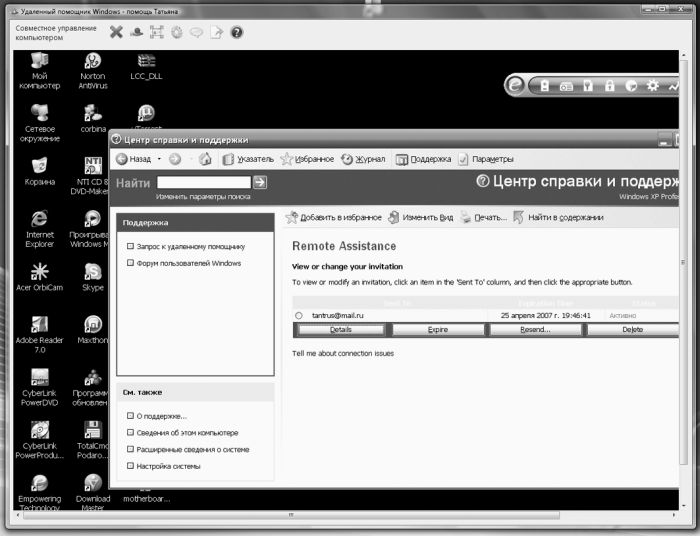Image resolution: width=700 pixels, height=536 pixels.
Task: Open 'Сведения об этом компьютере' link
Action: pyautogui.click(x=187, y=433)
